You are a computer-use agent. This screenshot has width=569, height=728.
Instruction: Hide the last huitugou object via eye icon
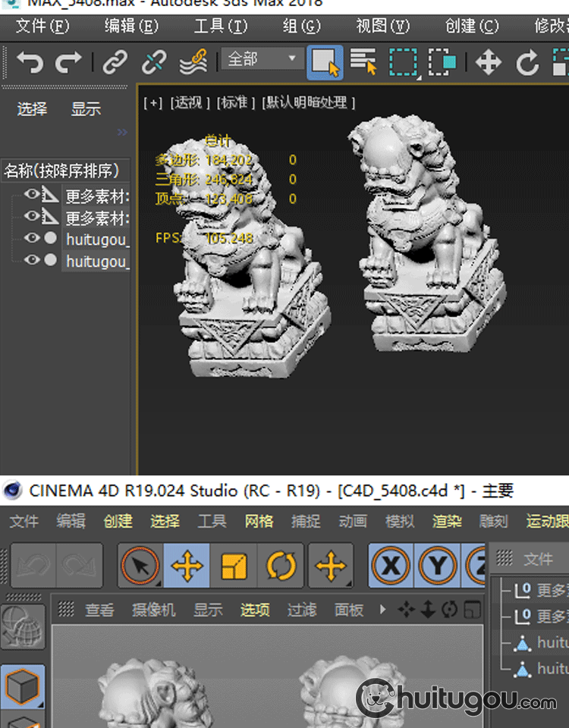[31, 260]
